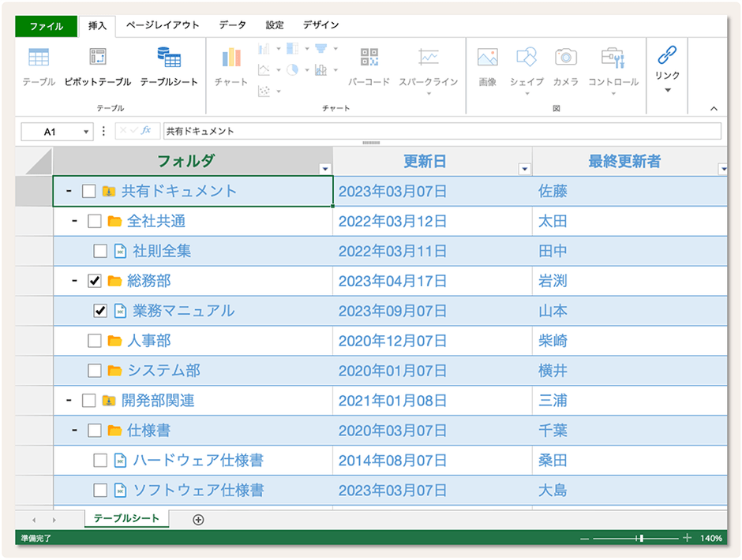The image size is (742, 560).
Task: Switch to the デザイン ribbon tab
Action: coord(320,25)
